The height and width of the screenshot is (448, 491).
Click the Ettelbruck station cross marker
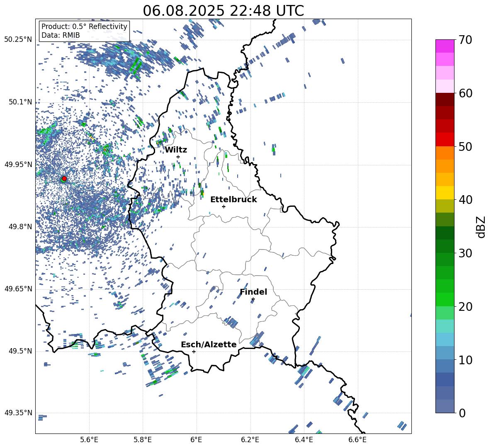224,206
